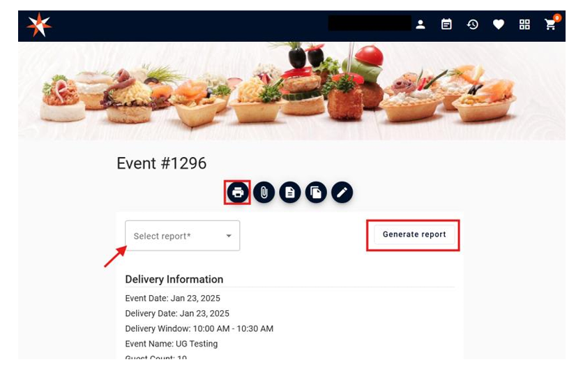Open the calendar events icon
Screen dimensions: 583x392
point(446,24)
